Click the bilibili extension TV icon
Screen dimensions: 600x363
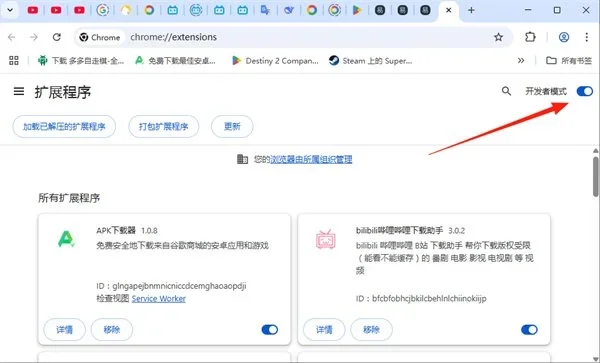coord(326,239)
